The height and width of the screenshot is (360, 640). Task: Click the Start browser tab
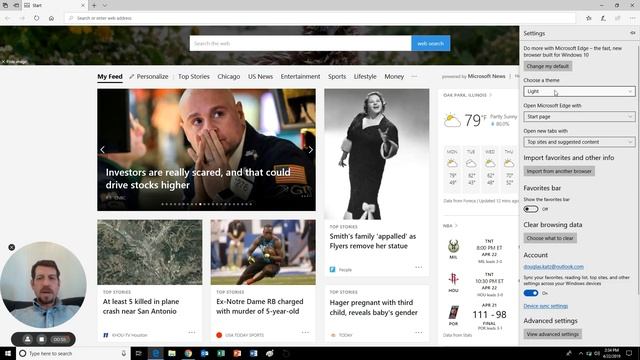click(55, 5)
